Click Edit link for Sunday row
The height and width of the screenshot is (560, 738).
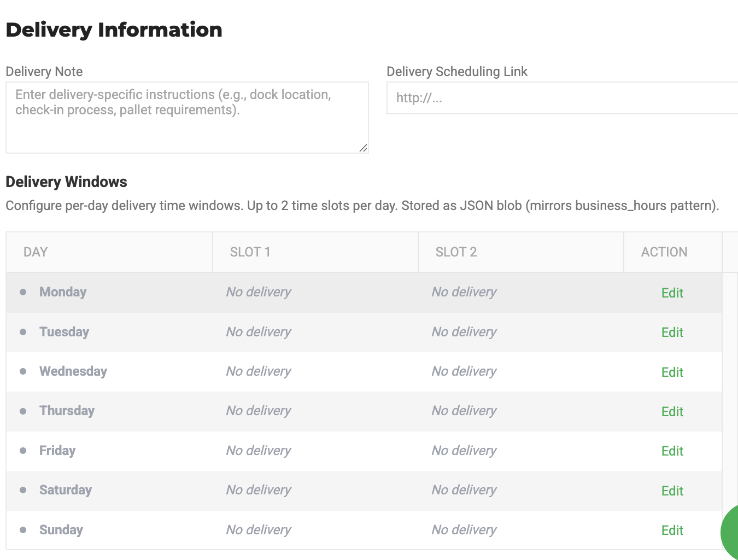click(672, 530)
